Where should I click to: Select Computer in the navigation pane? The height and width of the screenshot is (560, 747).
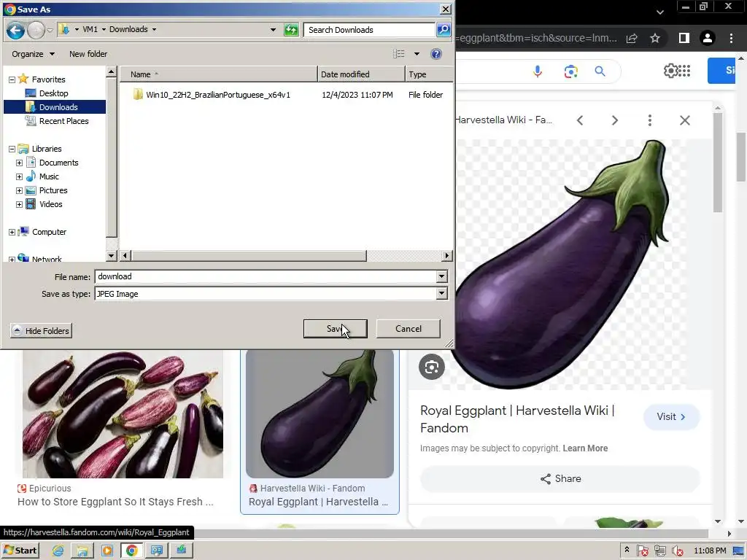tap(49, 232)
